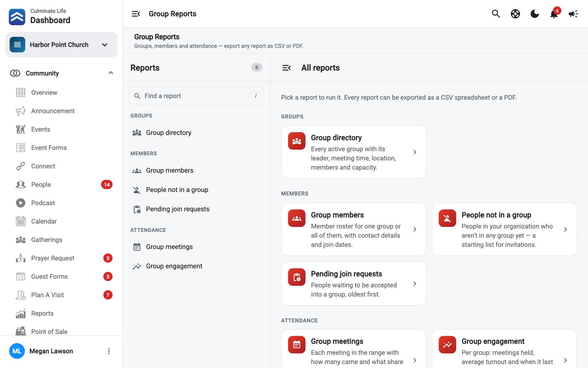
Task: Open People not in a group card chevron
Action: (x=565, y=229)
